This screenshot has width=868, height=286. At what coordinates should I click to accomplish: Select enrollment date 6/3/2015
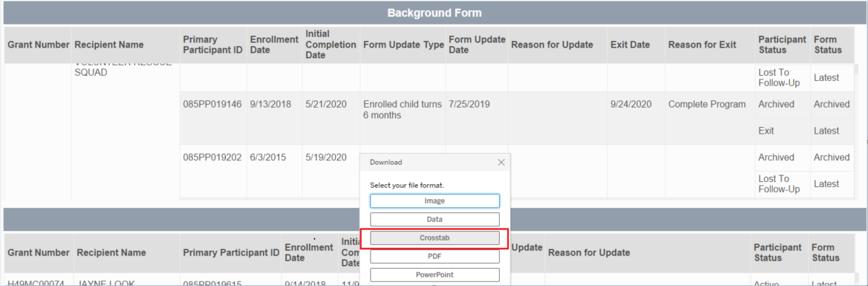coord(268,157)
